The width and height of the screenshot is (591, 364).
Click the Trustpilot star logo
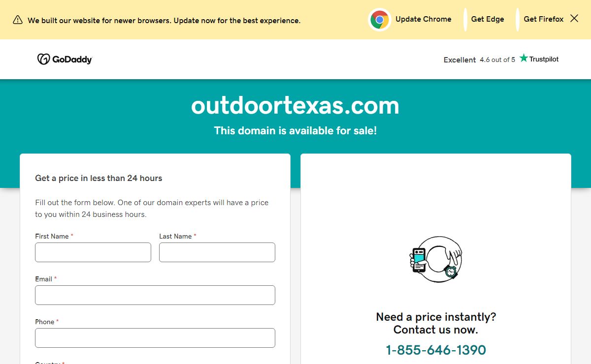coord(524,58)
